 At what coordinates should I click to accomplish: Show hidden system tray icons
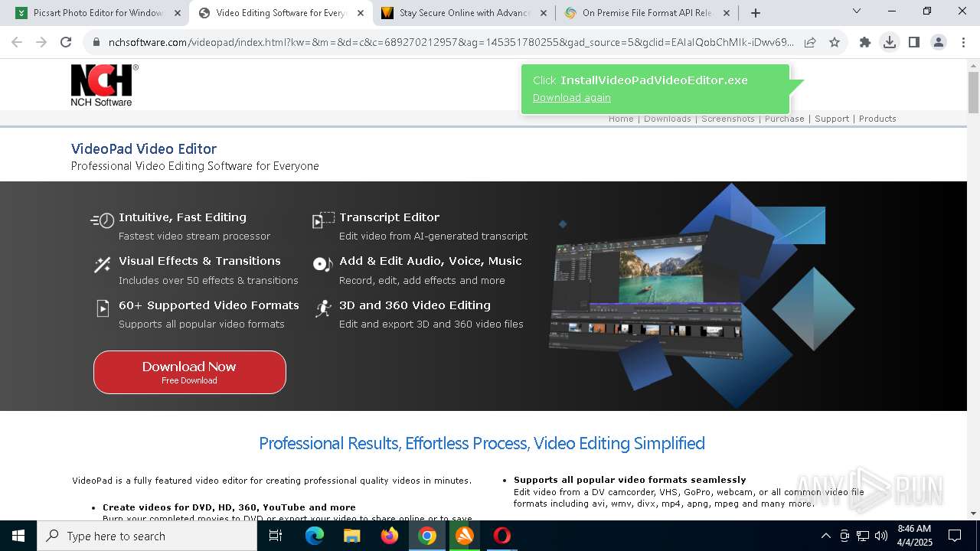pos(825,536)
